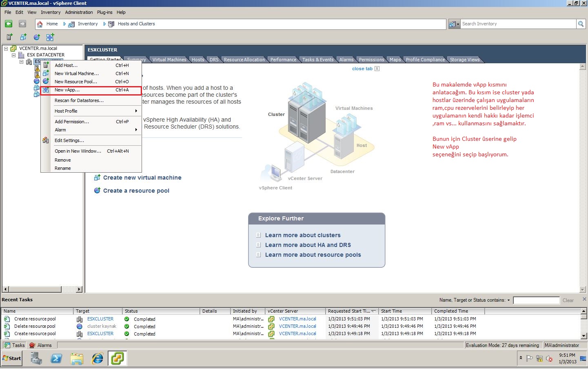Click the breadcrumb arrow after Inventory
The image size is (588, 369).
click(x=104, y=24)
